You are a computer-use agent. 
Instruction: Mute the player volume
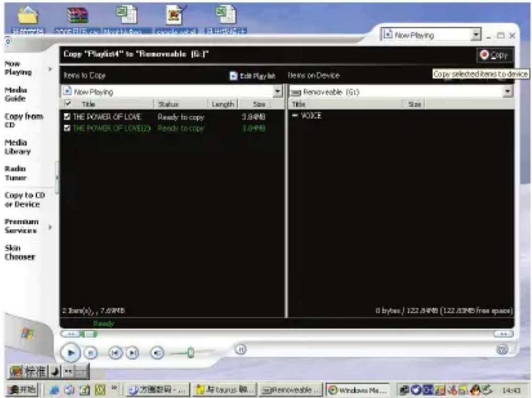157,353
